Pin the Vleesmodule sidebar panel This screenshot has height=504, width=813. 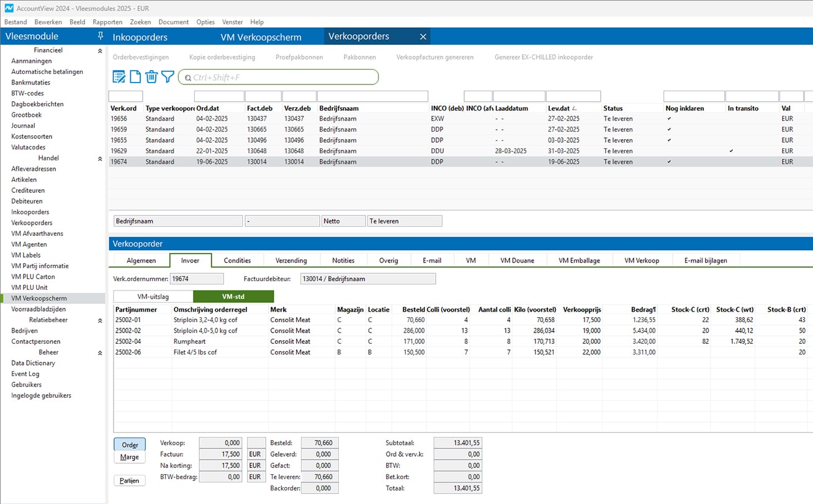pos(101,37)
